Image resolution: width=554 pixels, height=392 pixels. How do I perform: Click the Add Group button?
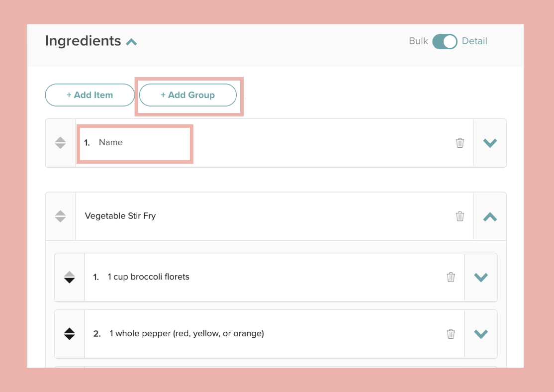pos(188,95)
